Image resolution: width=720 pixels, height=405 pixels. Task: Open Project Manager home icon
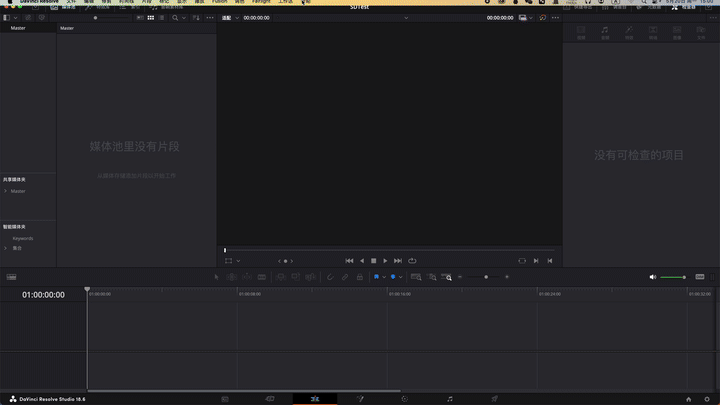[688, 398]
